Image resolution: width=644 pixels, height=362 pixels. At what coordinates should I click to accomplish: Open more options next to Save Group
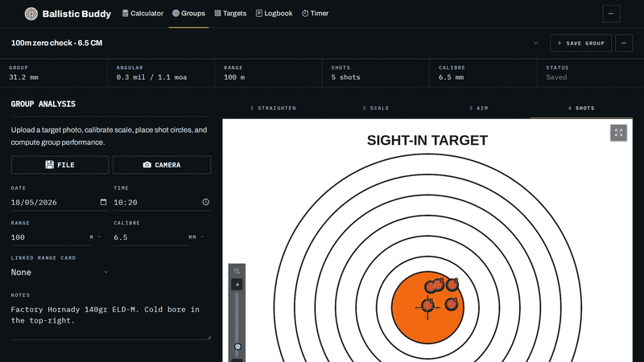pos(623,43)
